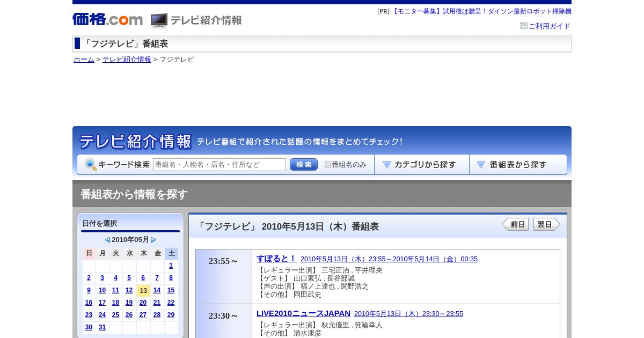The width and height of the screenshot is (644, 338).
Task: Select May 19 in the calendar
Action: point(129,303)
